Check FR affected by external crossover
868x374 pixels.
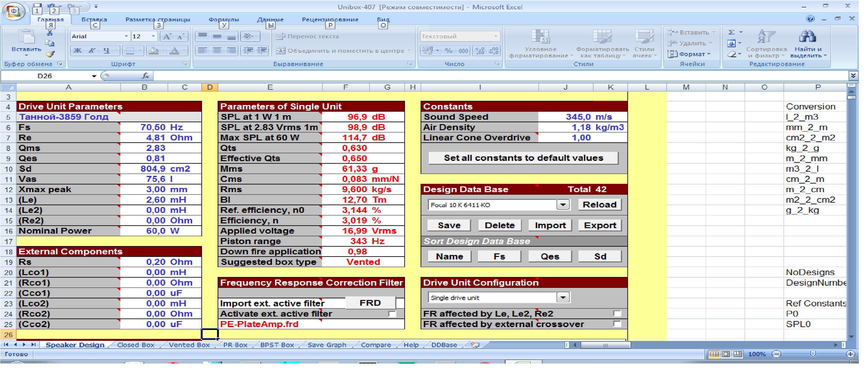617,325
